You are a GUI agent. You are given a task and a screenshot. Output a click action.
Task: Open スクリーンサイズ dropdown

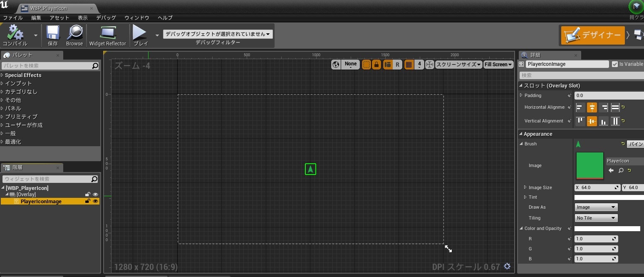[459, 65]
